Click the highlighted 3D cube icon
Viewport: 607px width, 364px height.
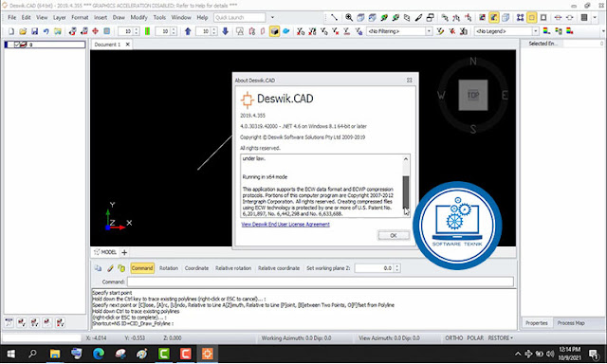[274, 31]
